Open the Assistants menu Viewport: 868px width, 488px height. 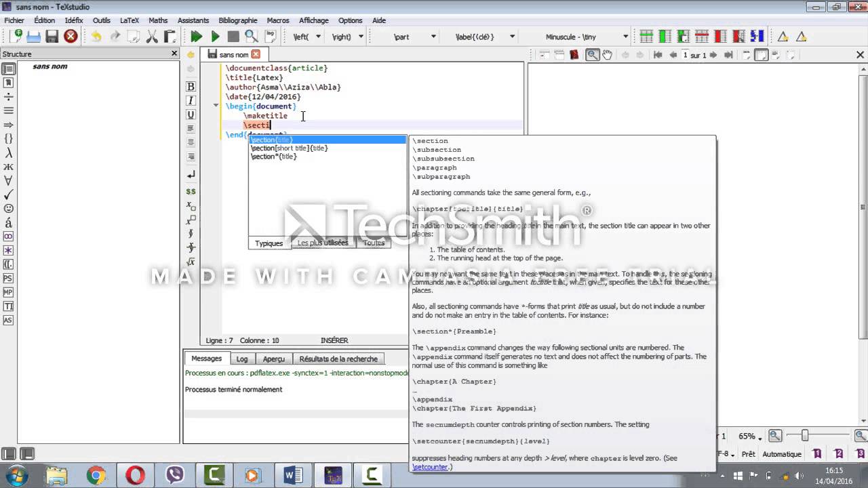click(x=193, y=20)
